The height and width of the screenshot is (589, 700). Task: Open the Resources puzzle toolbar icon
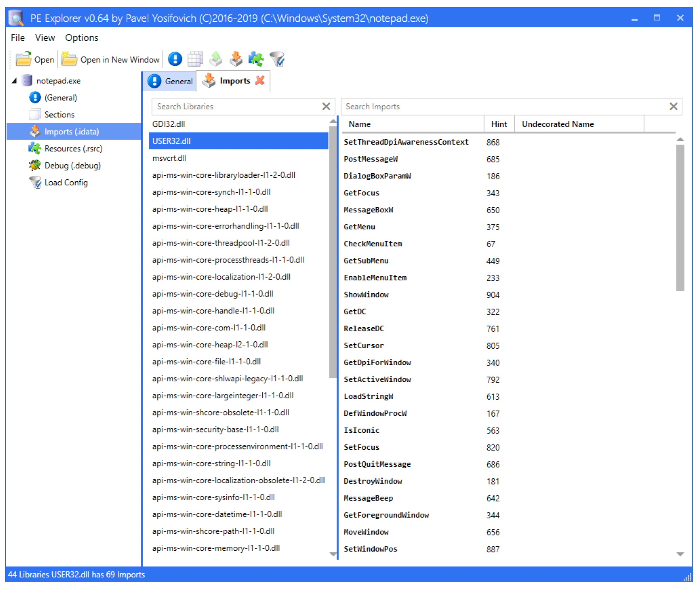pos(256,59)
